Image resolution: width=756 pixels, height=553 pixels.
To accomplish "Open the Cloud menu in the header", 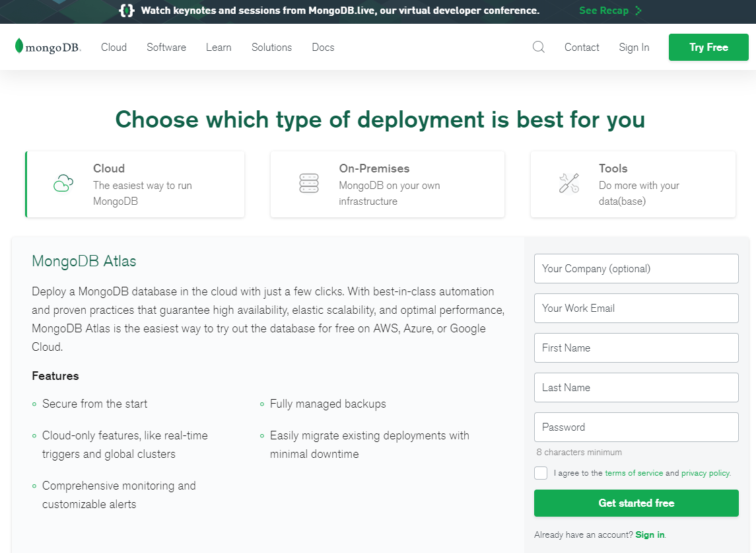I will tap(114, 48).
